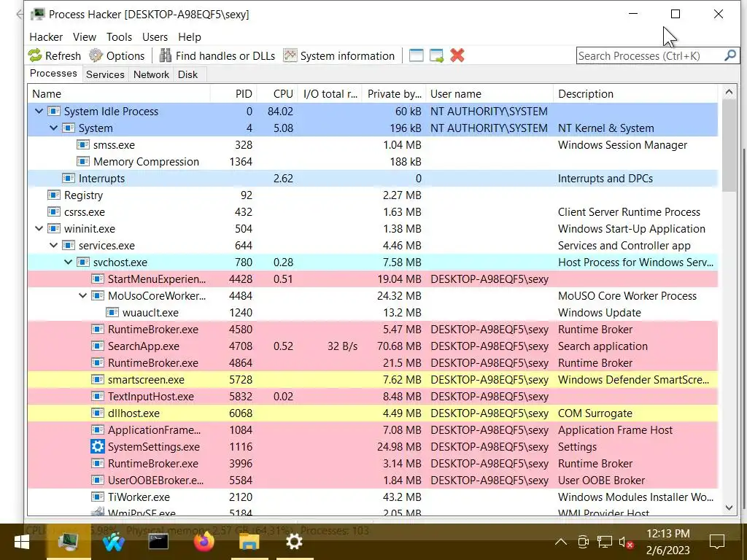Click the smss.exe process icon

(x=83, y=145)
